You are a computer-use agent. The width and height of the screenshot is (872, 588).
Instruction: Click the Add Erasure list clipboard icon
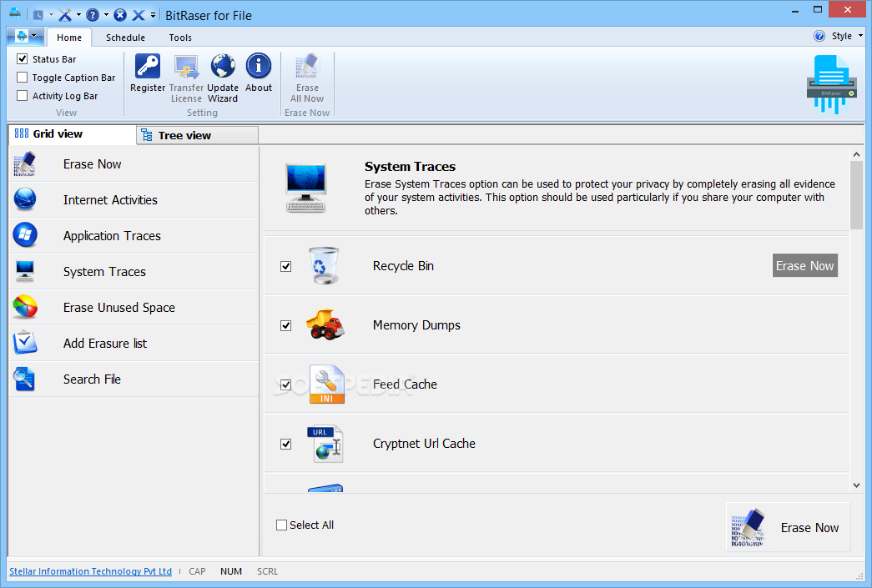point(25,342)
